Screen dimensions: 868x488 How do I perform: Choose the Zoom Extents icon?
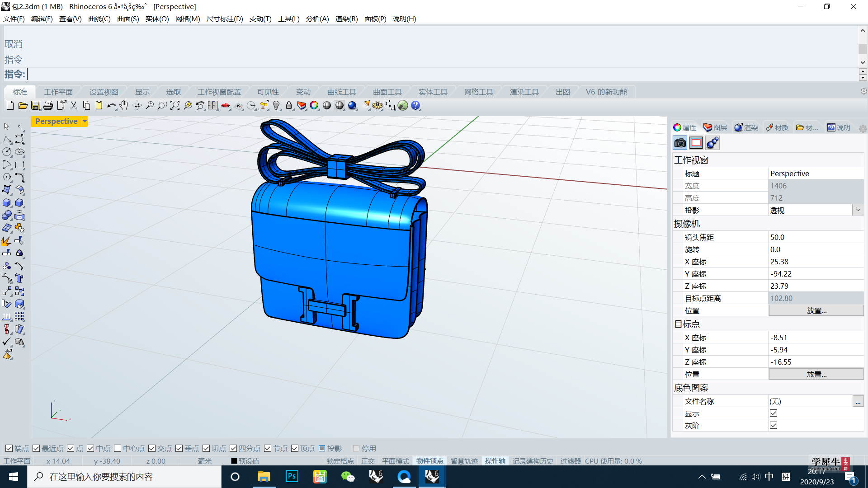click(175, 105)
